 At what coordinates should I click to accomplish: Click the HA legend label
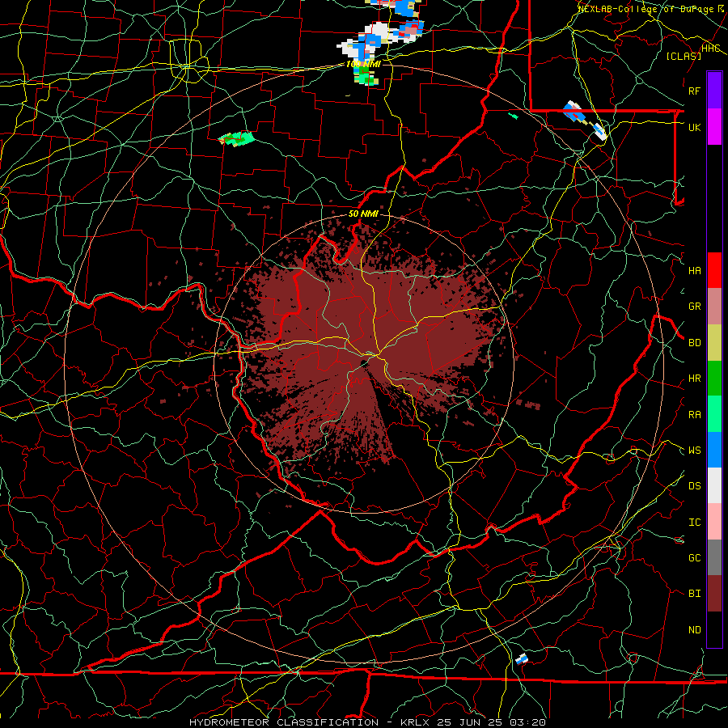(694, 271)
